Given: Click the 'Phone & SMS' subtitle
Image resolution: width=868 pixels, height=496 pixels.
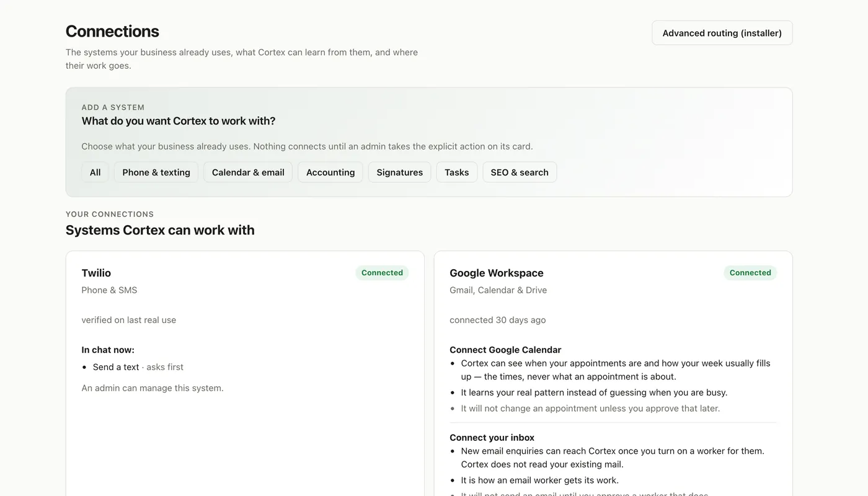Looking at the screenshot, I should pos(109,290).
